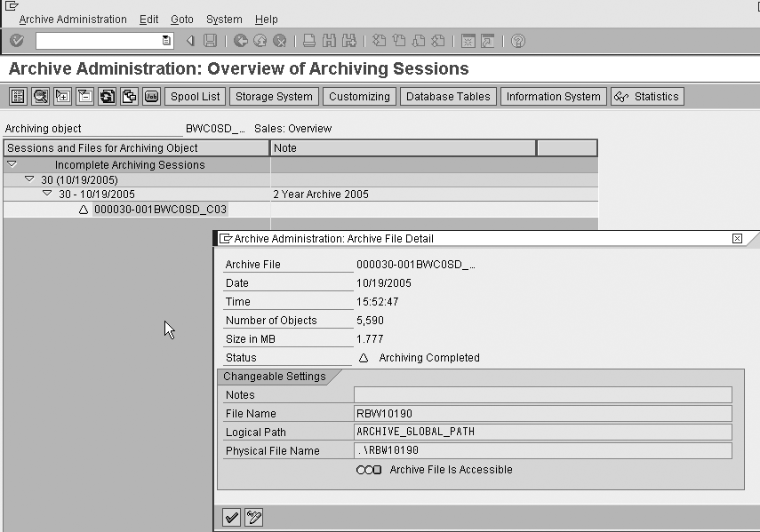Click the 'Archive File Is Accessible' traffic light

click(369, 470)
